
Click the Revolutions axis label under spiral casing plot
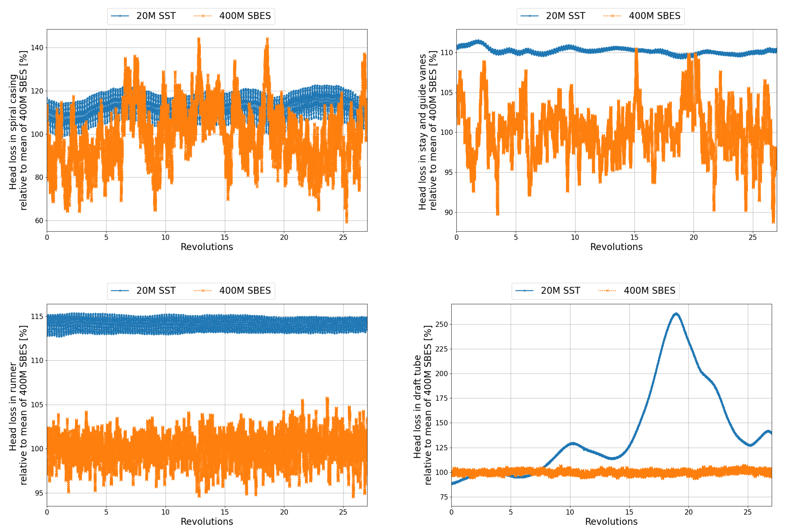[207, 247]
